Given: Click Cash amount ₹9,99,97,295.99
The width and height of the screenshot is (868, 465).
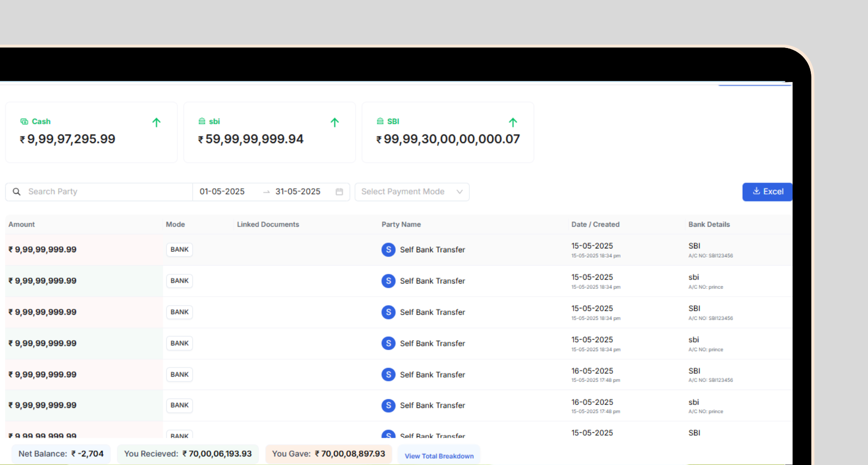Looking at the screenshot, I should pyautogui.click(x=67, y=139).
